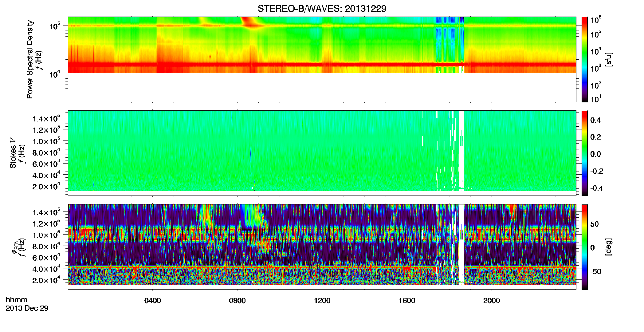Click the Stokes V spectrogram panel
644x332 pixels.
click(x=322, y=153)
